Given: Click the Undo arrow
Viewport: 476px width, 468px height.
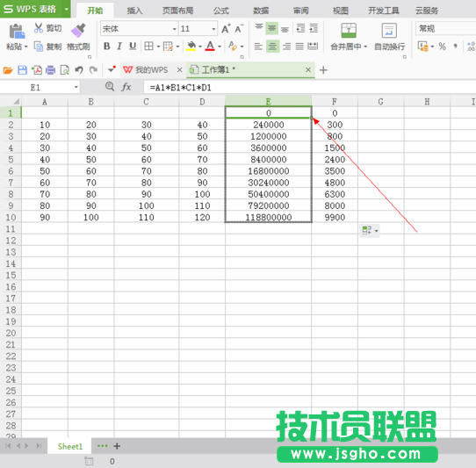Looking at the screenshot, I should pos(79,70).
